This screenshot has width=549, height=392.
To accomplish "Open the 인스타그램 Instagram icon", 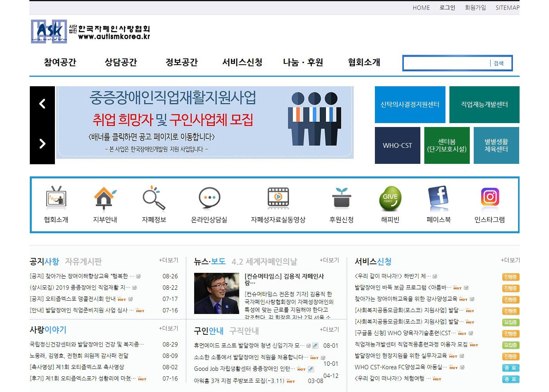I will coord(490,197).
